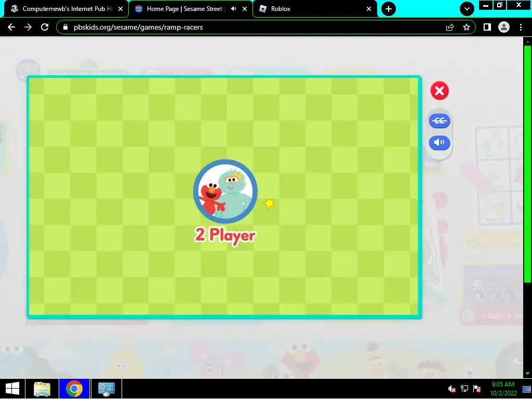Close the Computernewb's Internet Pub tab

121,9
